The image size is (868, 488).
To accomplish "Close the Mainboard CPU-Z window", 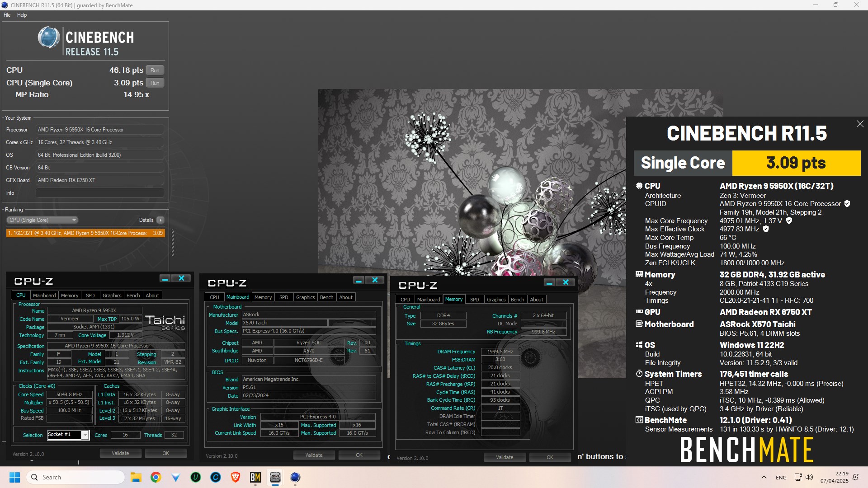I will [x=375, y=281].
